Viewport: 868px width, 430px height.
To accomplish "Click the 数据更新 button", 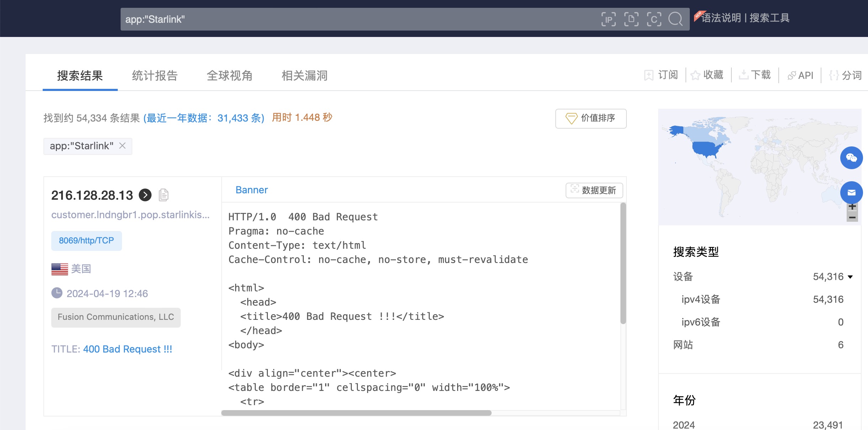I will (594, 190).
